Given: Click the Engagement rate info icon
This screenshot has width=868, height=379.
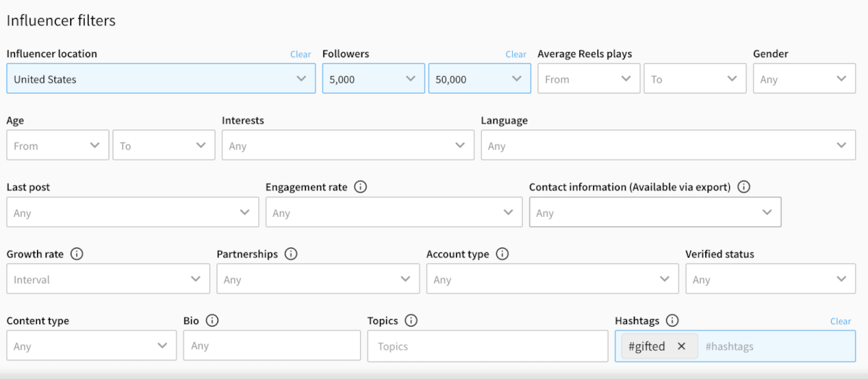Looking at the screenshot, I should [x=360, y=187].
